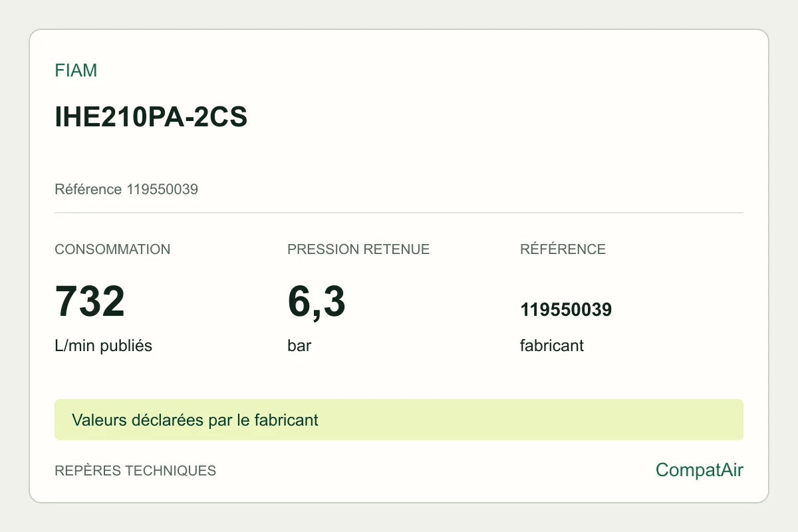Select the 6,3 pressure value

coord(317,301)
